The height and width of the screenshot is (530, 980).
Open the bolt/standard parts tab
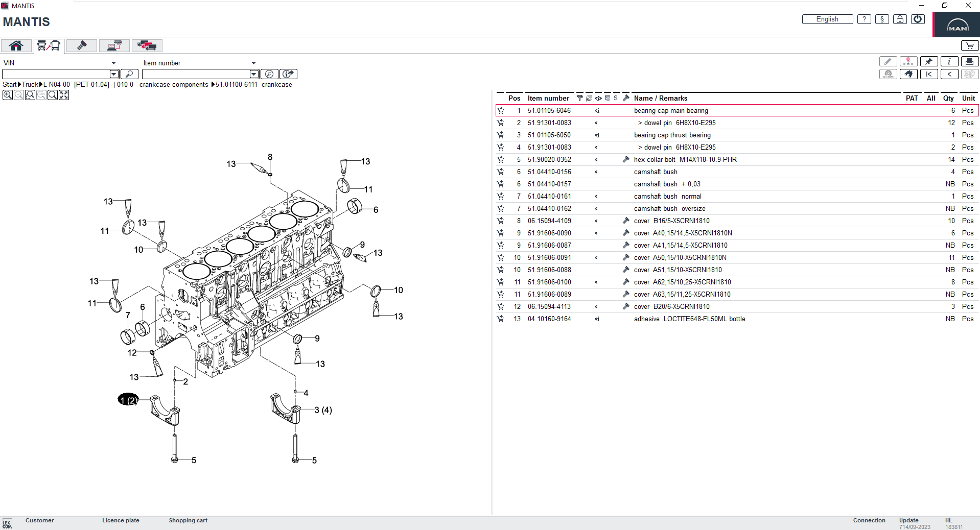pos(82,46)
